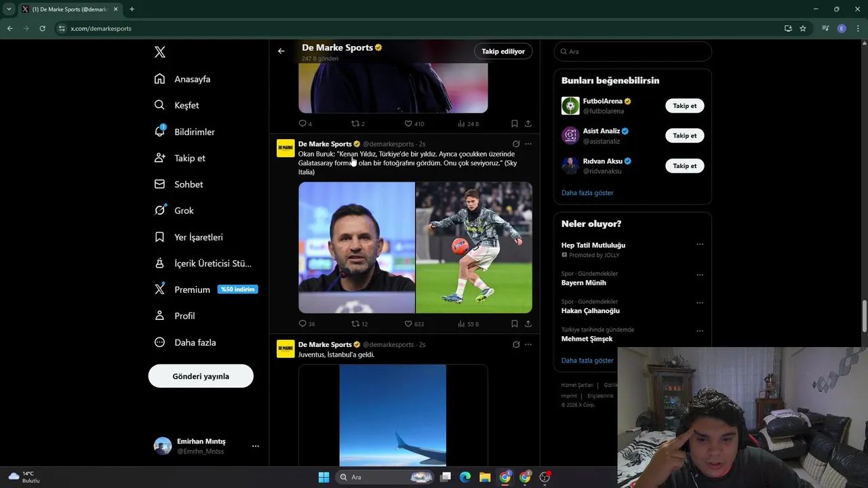The width and height of the screenshot is (868, 488).
Task: Open Hizmet Şartları footer link
Action: [577, 385]
